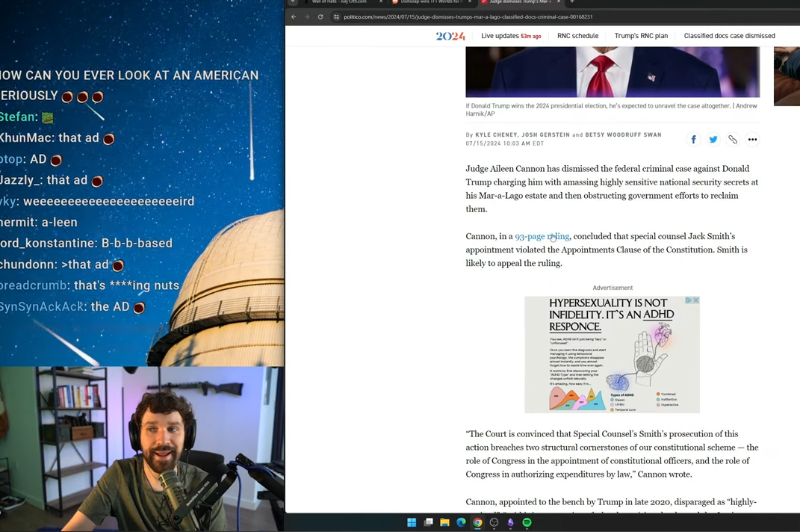Click the Windows Start button
The image size is (800, 532).
coord(412,522)
